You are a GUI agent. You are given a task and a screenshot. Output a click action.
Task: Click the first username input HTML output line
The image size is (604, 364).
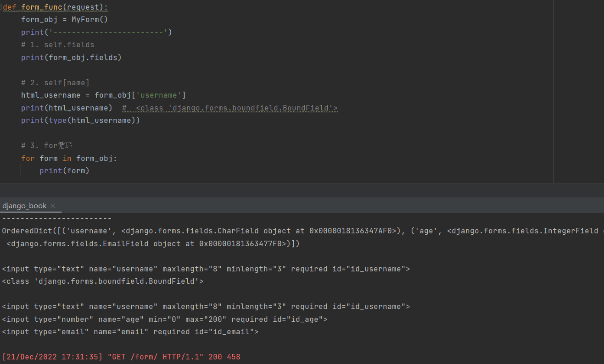(206, 269)
